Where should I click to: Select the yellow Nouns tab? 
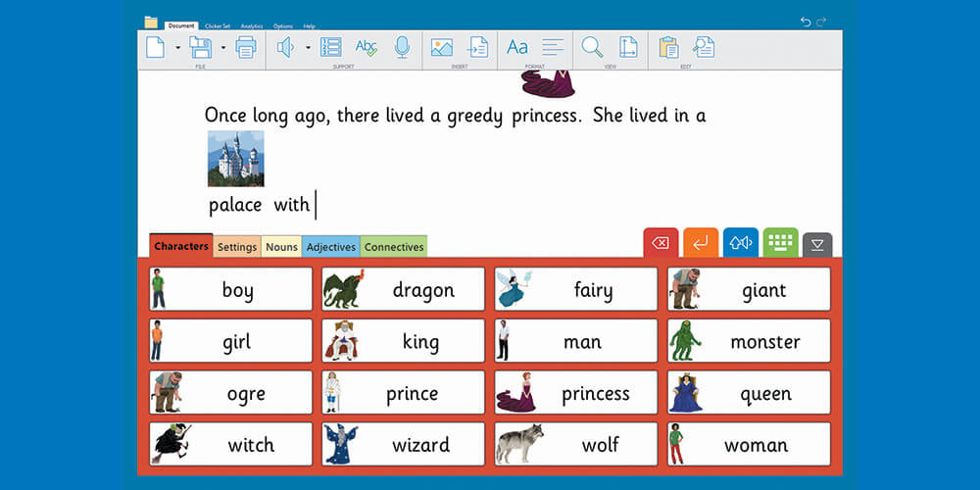[x=281, y=247]
